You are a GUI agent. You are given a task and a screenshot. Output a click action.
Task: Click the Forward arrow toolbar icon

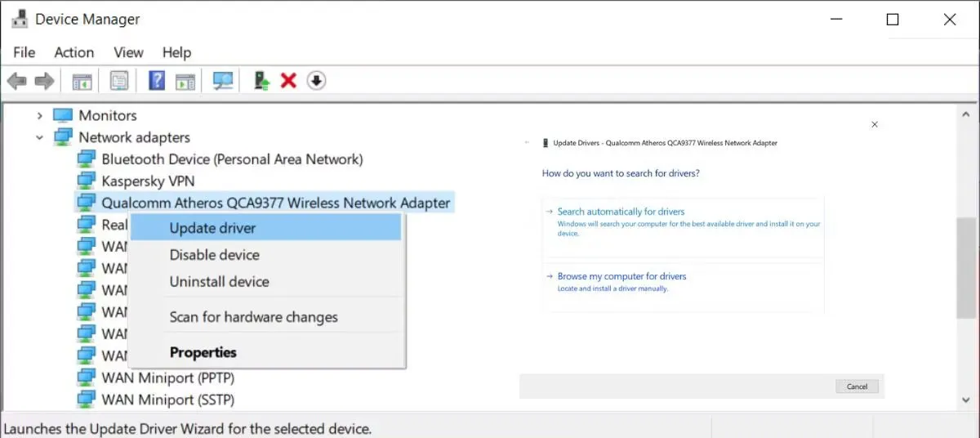(x=44, y=81)
